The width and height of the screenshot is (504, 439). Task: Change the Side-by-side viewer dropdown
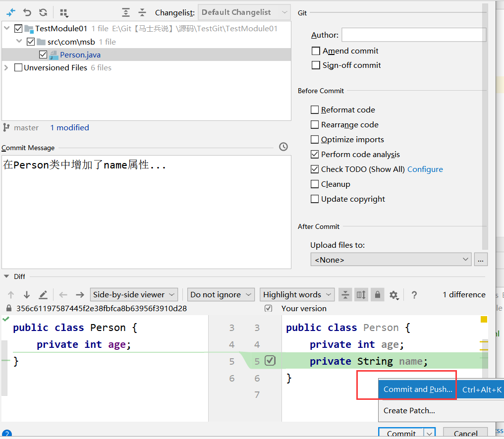[134, 294]
